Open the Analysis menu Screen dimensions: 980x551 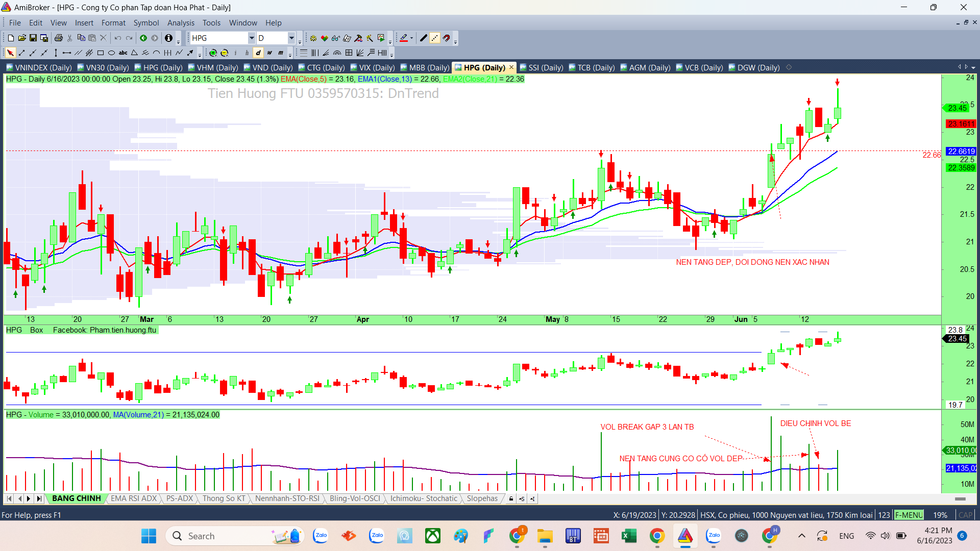pos(181,23)
